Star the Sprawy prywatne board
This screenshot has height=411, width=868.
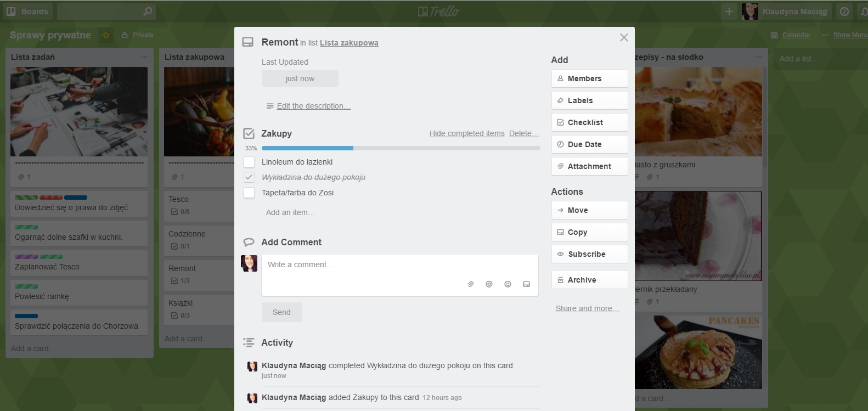coord(106,35)
